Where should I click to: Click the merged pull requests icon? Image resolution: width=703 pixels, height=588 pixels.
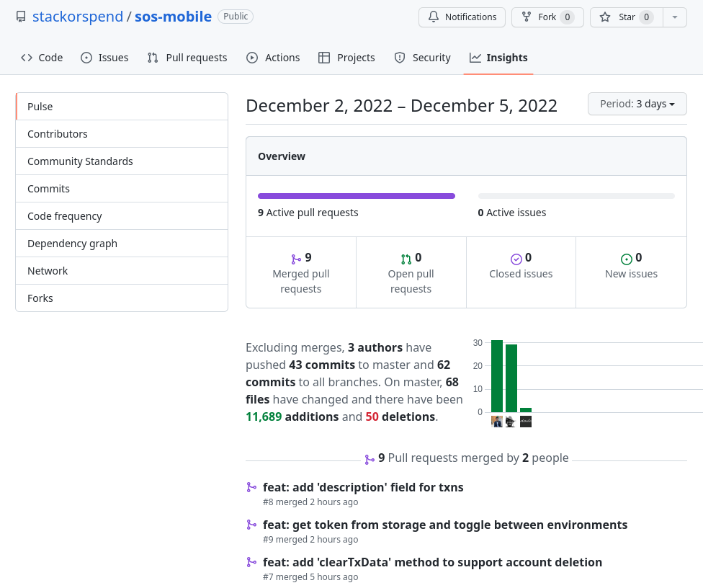[x=296, y=258]
